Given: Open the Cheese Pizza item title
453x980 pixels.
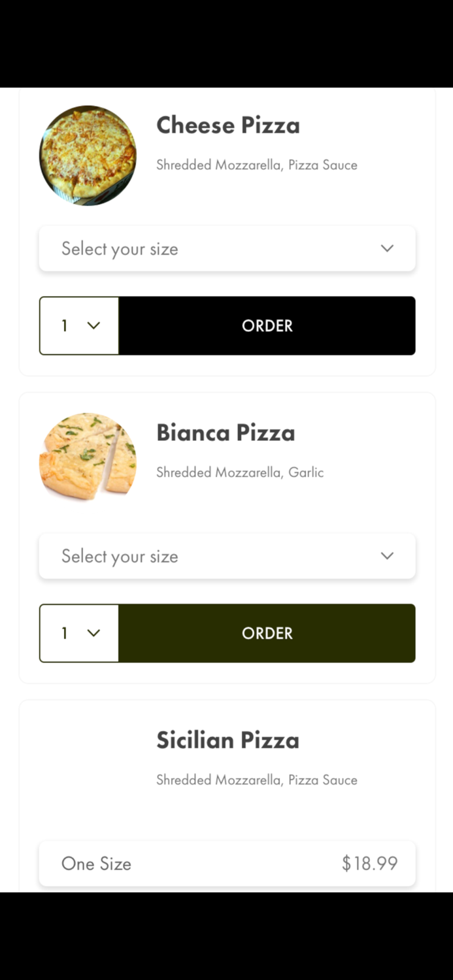Looking at the screenshot, I should [228, 125].
